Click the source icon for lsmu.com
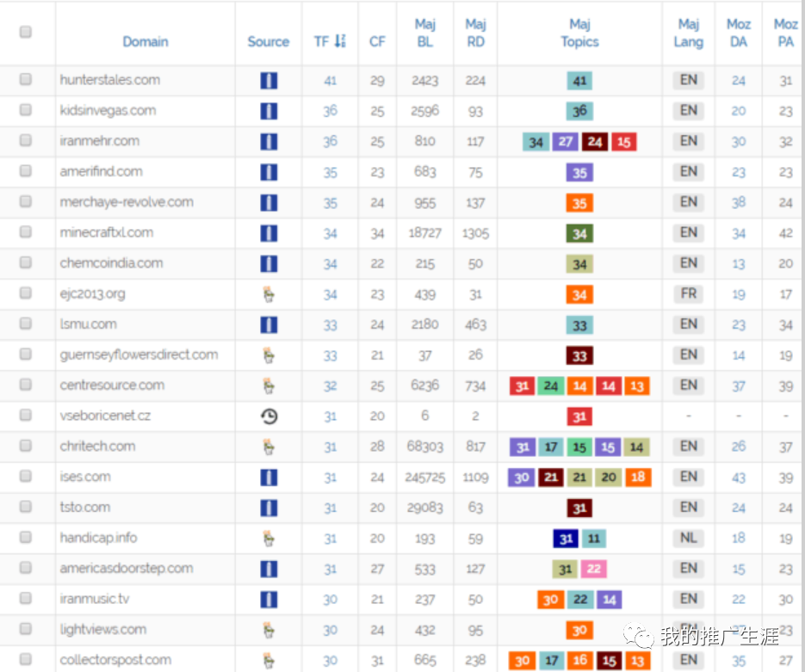 [x=269, y=324]
